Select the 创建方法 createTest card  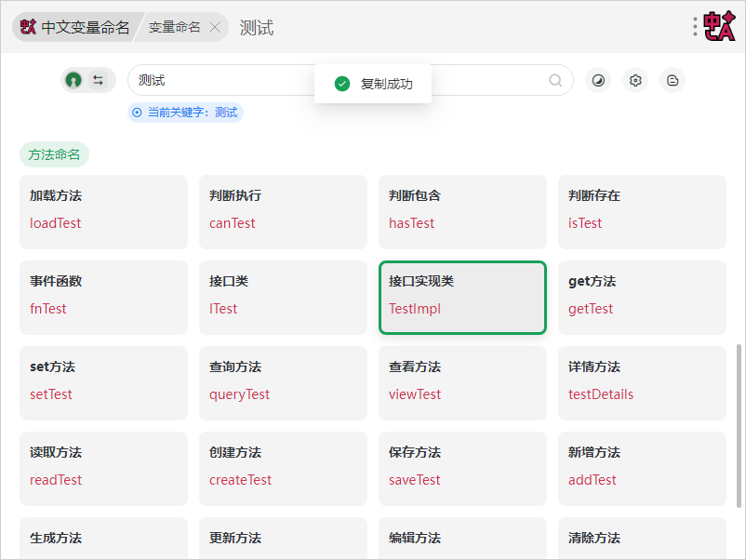(x=283, y=469)
